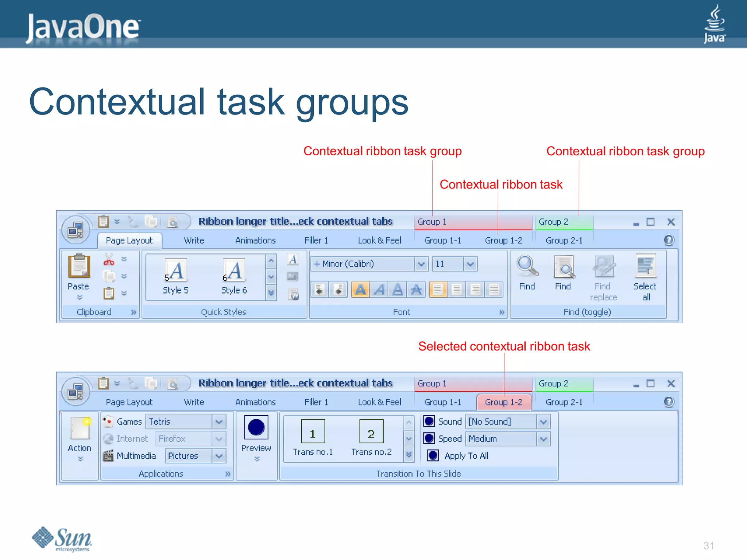Click the clipboard taskbar icon in upper ribbon
This screenshot has width=747, height=560.
104,221
